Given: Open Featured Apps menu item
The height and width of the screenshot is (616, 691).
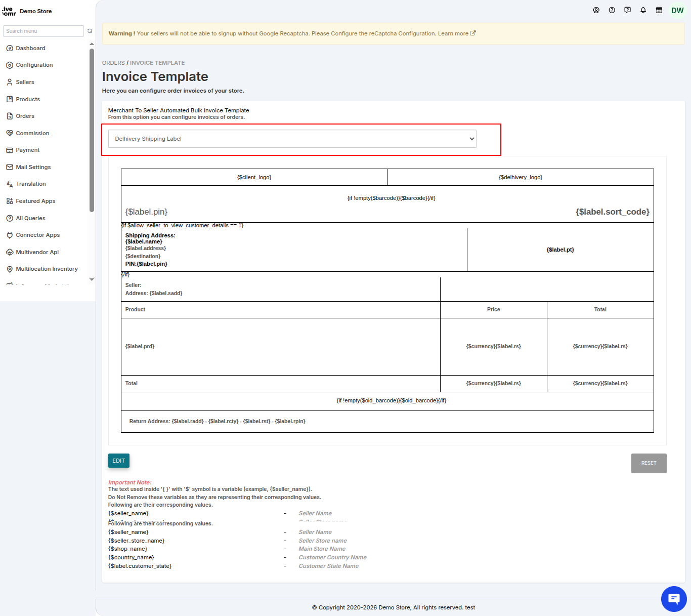Looking at the screenshot, I should 35,201.
